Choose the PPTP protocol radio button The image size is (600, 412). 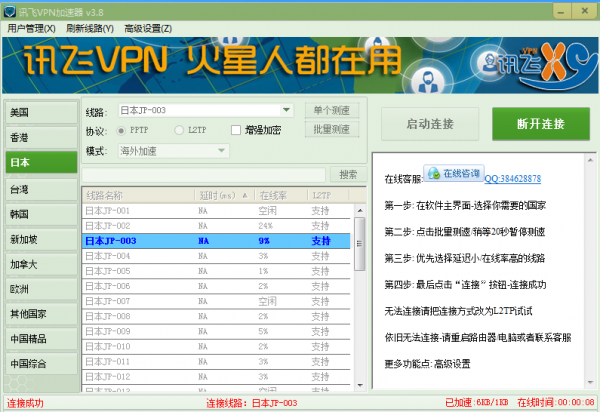pyautogui.click(x=121, y=130)
